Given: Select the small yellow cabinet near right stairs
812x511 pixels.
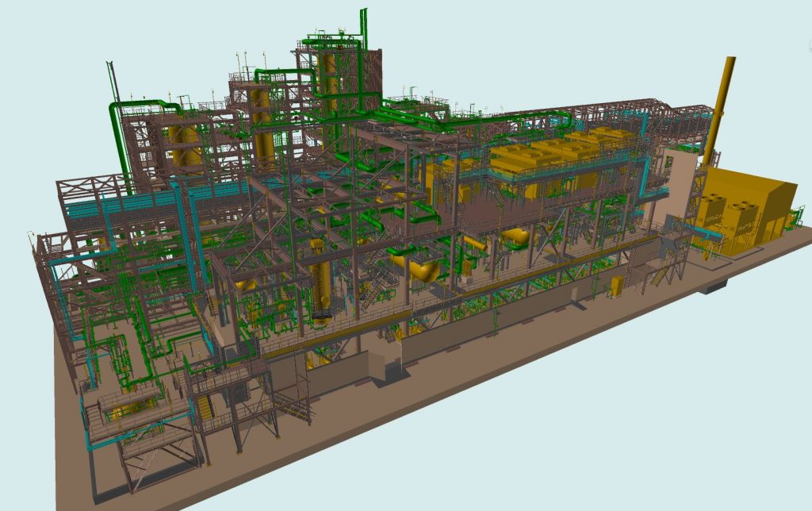Looking at the screenshot, I should coord(616,286).
